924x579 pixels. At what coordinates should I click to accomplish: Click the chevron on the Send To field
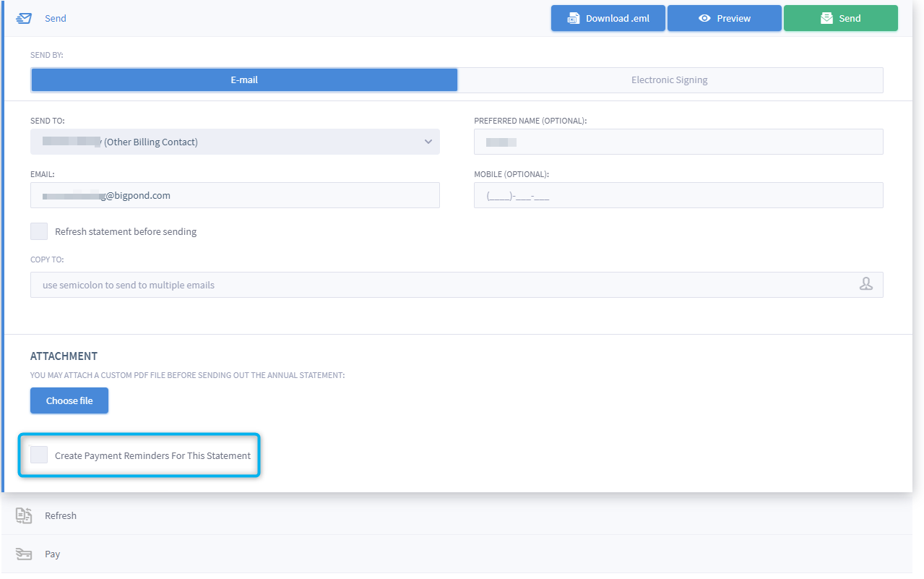(430, 142)
